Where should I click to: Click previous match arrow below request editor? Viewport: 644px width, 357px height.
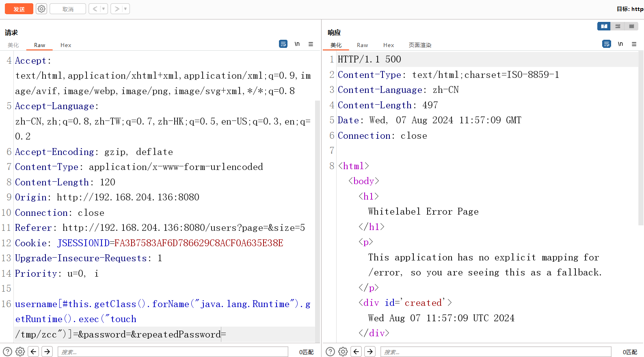point(34,352)
